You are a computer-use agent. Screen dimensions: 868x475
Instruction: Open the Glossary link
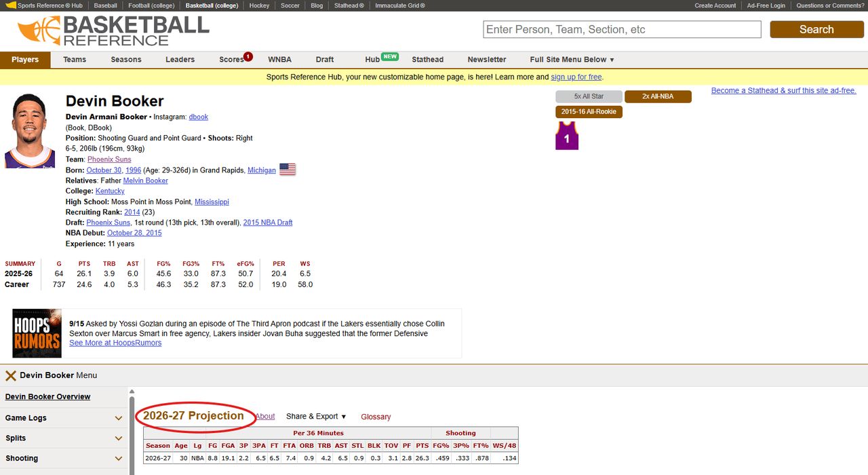376,417
